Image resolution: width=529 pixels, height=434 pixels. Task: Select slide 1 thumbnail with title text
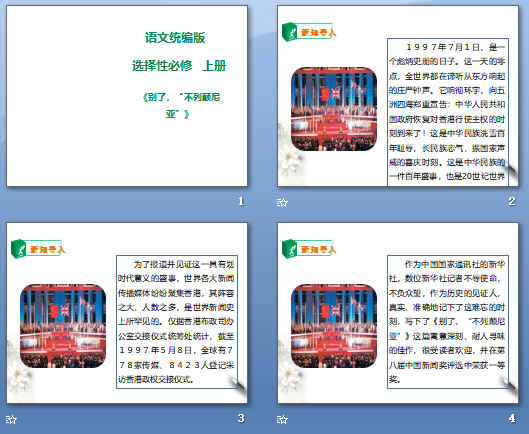pos(127,96)
